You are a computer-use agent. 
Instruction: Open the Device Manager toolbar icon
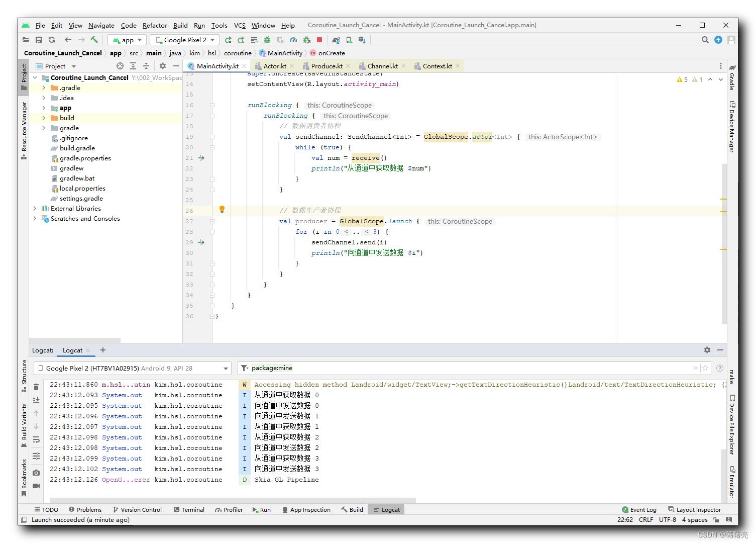pos(349,40)
